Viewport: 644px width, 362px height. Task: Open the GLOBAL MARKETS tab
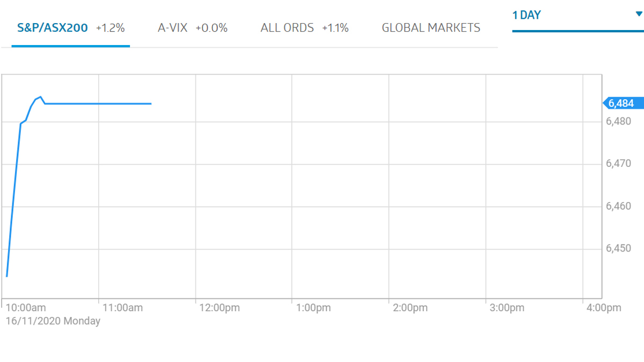coord(431,28)
